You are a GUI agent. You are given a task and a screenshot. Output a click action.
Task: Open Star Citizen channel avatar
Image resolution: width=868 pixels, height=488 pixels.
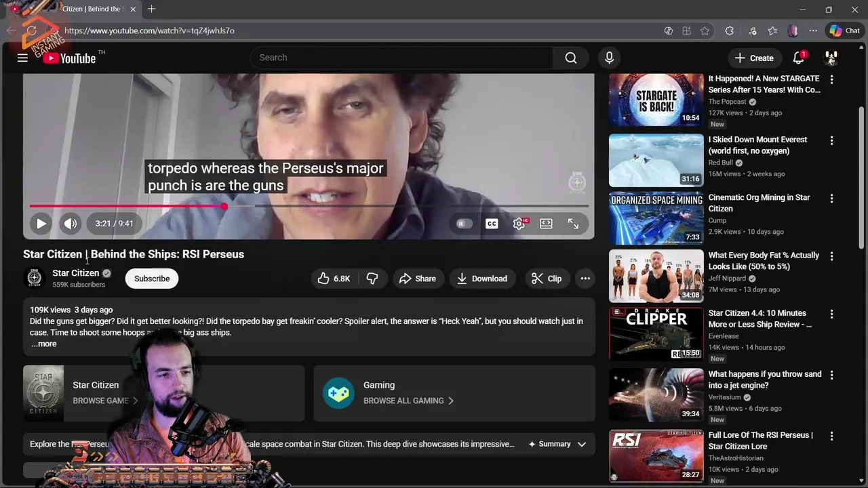click(34, 278)
